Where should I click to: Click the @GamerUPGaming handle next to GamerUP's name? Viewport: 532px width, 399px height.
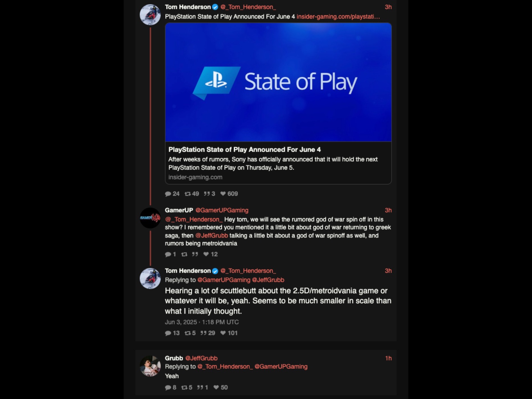(222, 210)
